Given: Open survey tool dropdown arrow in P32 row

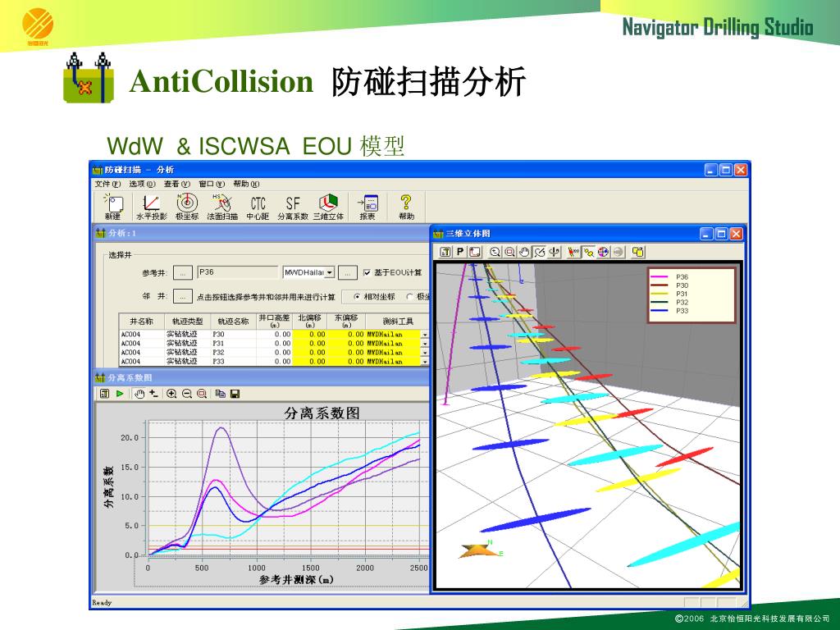Looking at the screenshot, I should point(425,353).
